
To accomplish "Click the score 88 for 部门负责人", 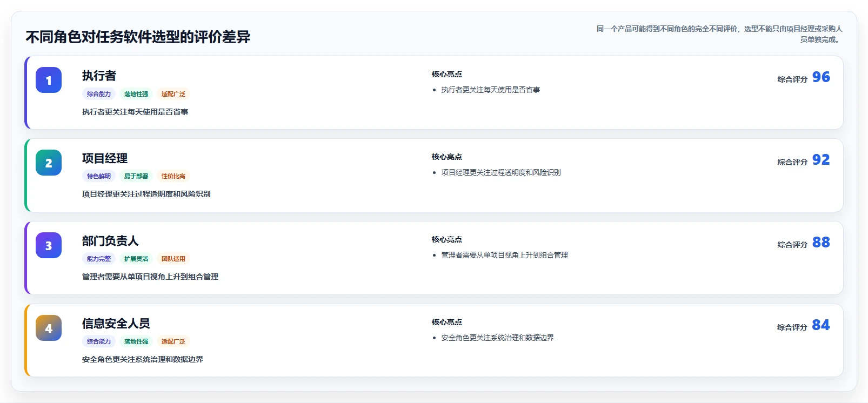I will coord(821,243).
